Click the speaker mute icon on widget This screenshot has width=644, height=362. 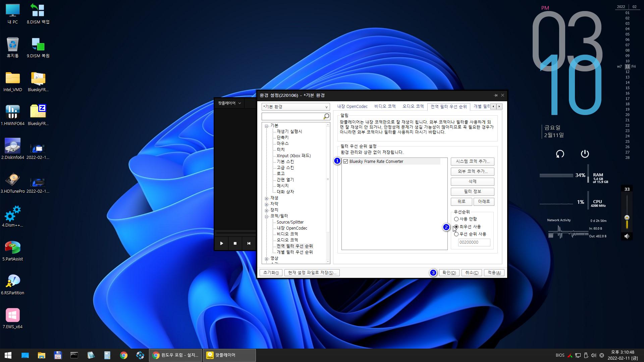pyautogui.click(x=627, y=236)
